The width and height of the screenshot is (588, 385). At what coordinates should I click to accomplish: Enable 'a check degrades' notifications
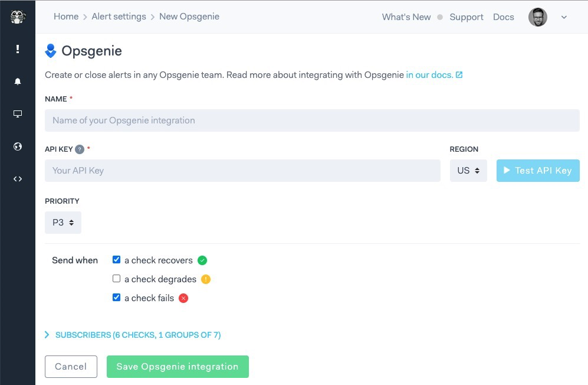click(116, 278)
